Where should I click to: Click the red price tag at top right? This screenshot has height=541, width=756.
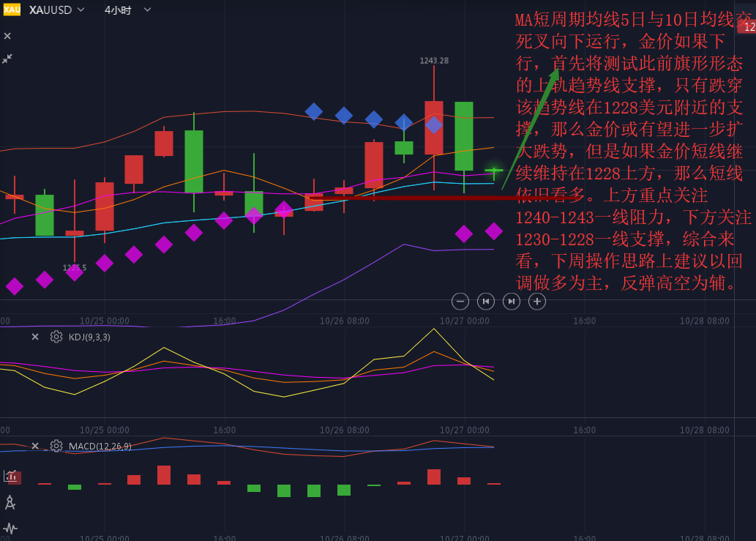[746, 26]
